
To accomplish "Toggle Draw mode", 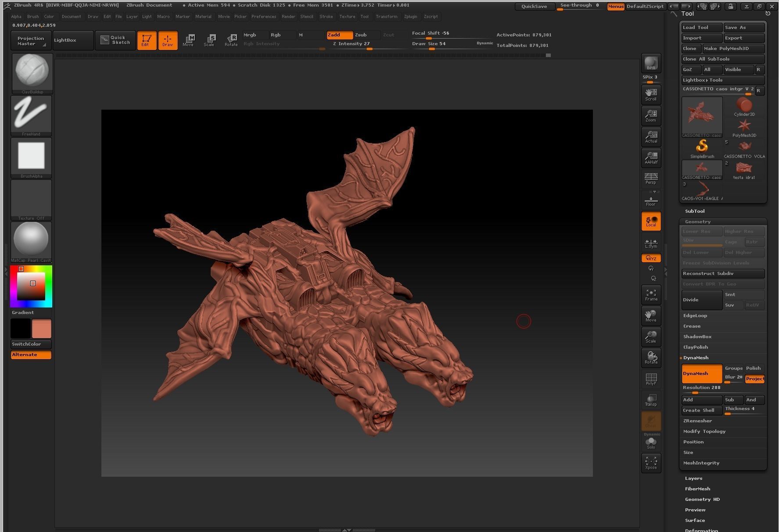I will click(168, 40).
